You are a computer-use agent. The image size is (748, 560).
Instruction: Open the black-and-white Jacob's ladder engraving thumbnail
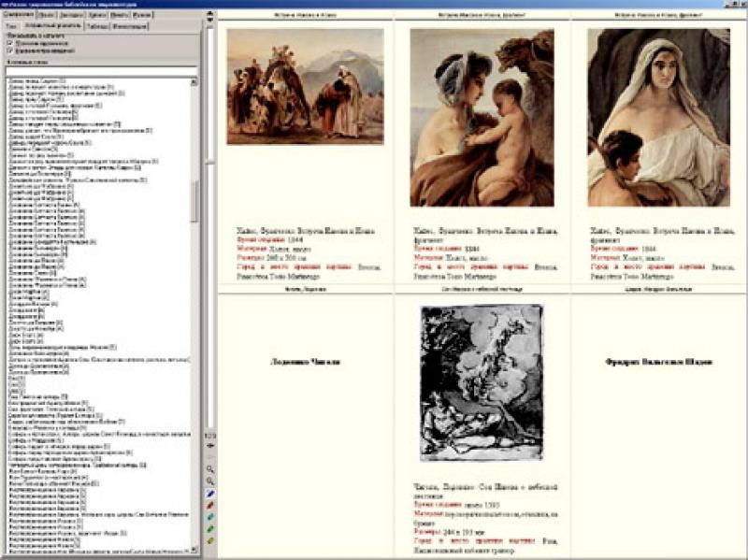tap(482, 381)
